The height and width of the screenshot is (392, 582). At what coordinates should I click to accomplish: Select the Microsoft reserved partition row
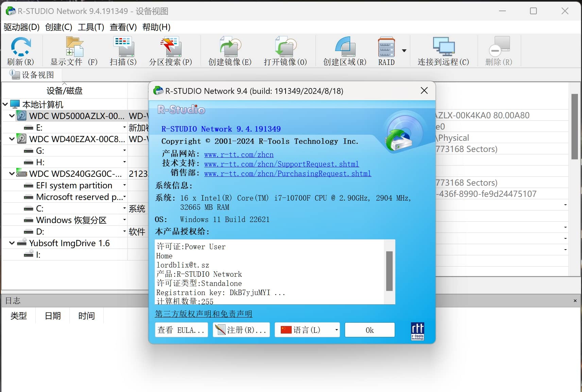point(65,197)
